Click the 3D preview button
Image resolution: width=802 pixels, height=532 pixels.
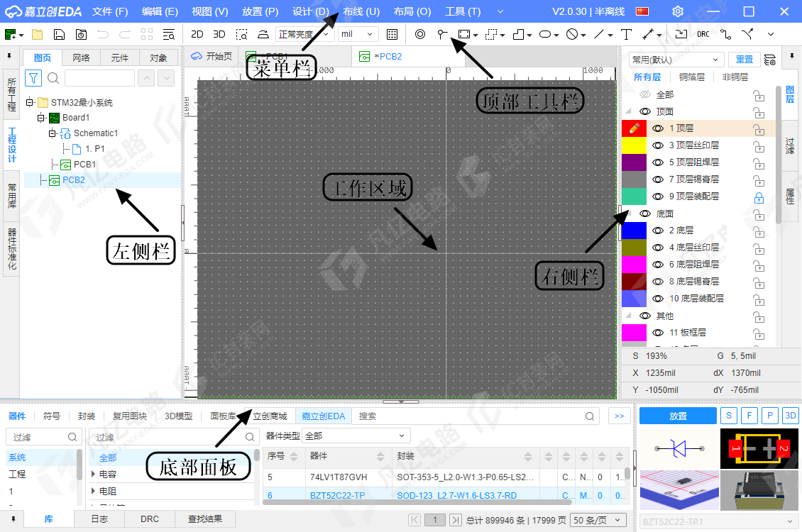point(790,416)
